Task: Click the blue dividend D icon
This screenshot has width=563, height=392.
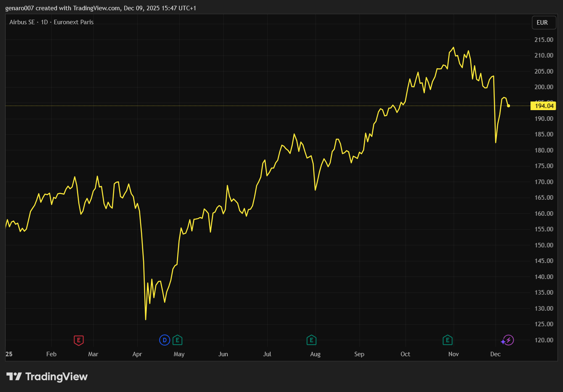Action: pyautogui.click(x=164, y=340)
